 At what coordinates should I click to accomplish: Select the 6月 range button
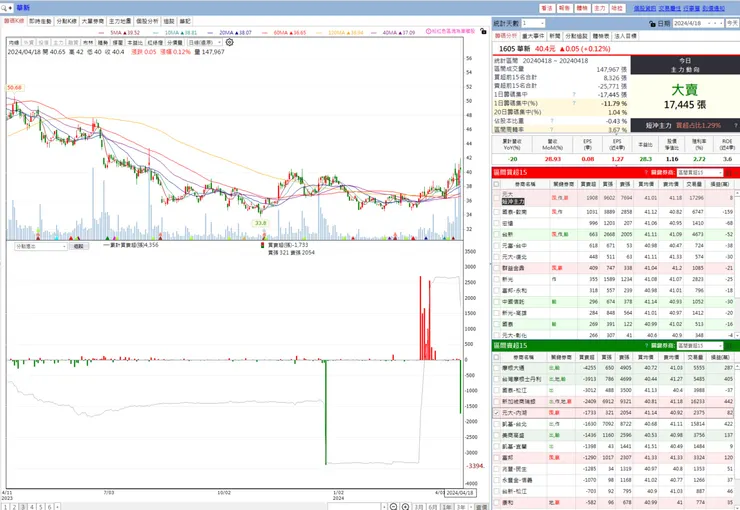(433, 507)
